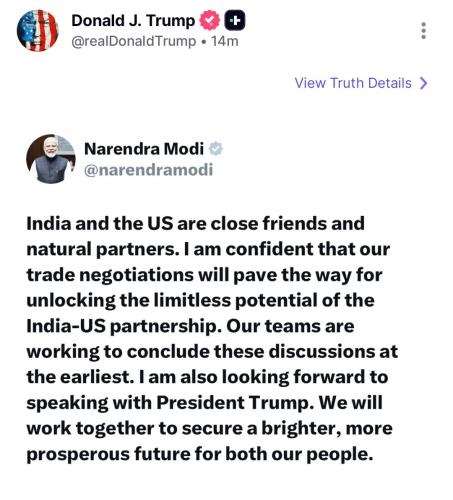Open the View Truth Details link
453x500 pixels.
click(361, 83)
